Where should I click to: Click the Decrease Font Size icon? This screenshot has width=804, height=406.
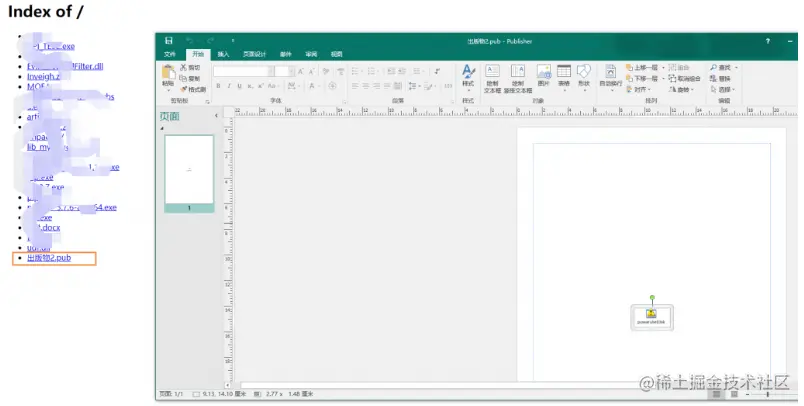(x=311, y=71)
